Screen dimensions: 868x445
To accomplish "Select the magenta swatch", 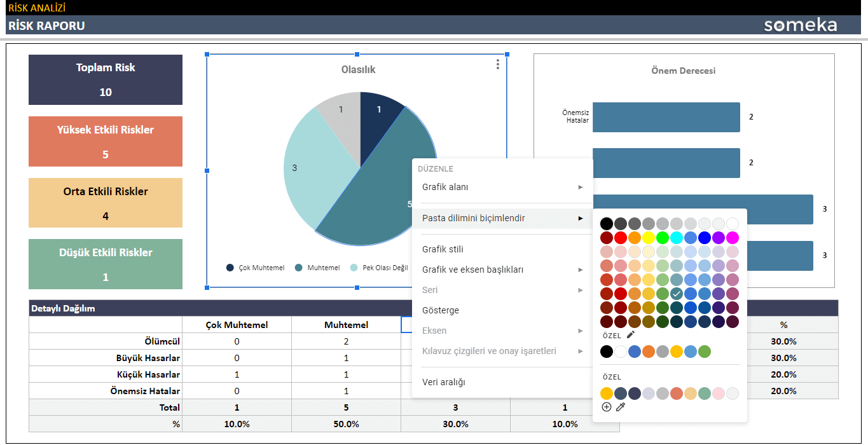I will pyautogui.click(x=733, y=238).
